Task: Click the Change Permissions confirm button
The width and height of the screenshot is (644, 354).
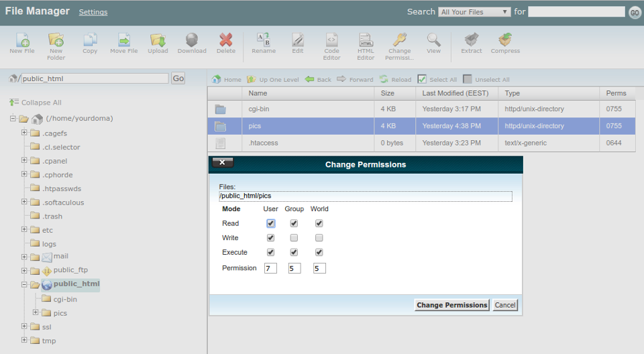Action: [x=451, y=304]
